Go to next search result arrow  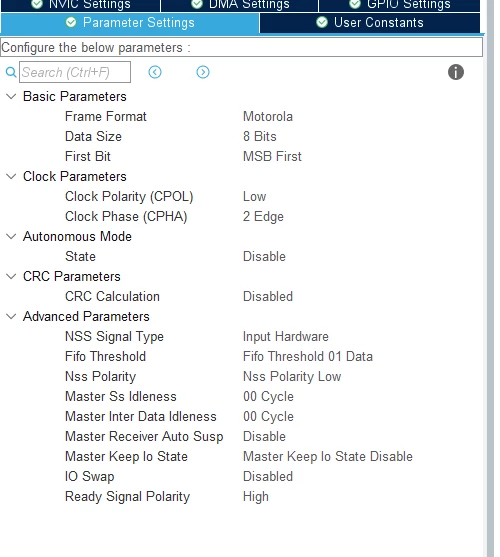click(203, 72)
